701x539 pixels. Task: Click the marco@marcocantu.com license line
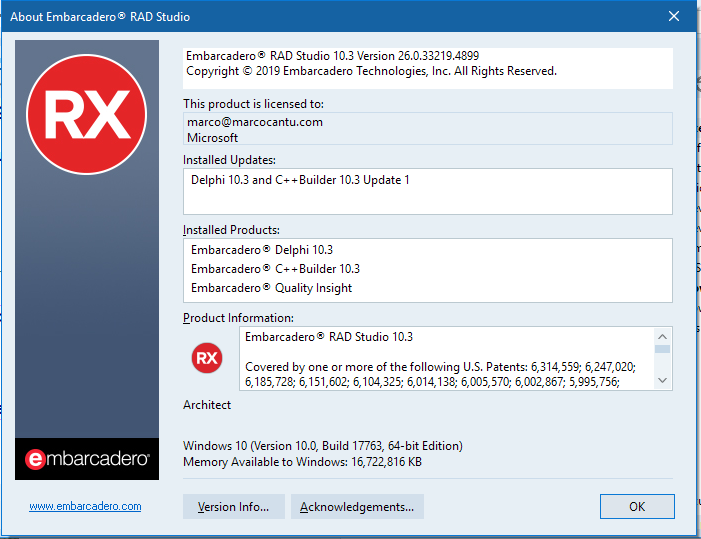coord(255,122)
